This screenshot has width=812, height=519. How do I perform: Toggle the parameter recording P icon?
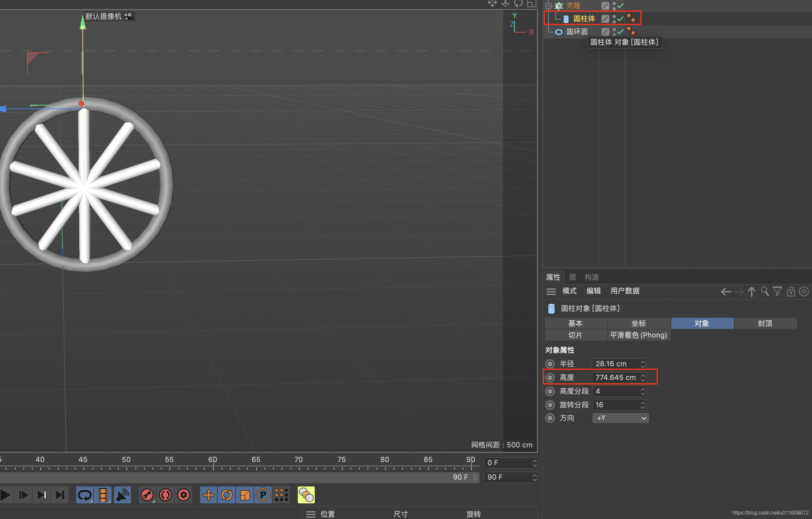click(x=263, y=495)
